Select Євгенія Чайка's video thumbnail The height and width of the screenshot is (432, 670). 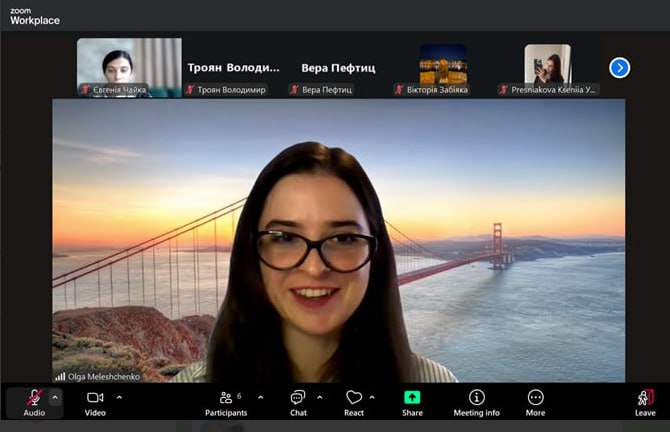point(129,66)
